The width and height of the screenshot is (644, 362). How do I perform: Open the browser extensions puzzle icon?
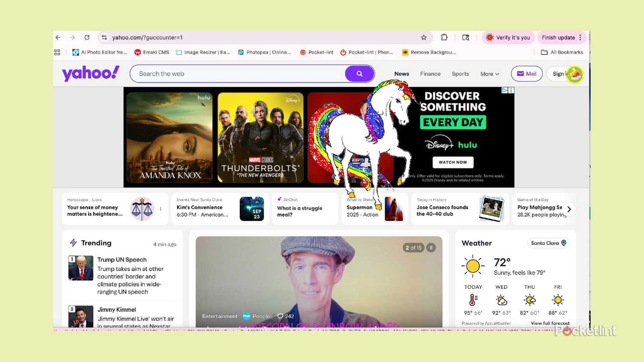(444, 38)
